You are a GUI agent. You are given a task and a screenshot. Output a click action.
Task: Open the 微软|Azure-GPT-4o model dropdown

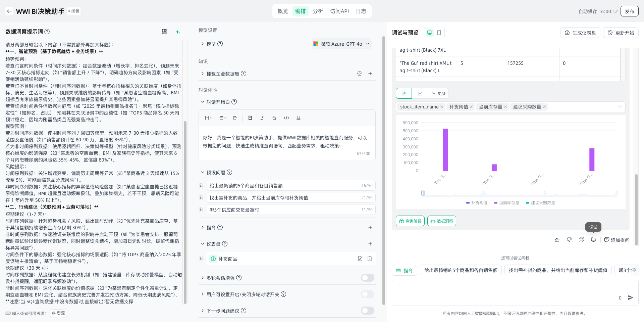point(341,44)
